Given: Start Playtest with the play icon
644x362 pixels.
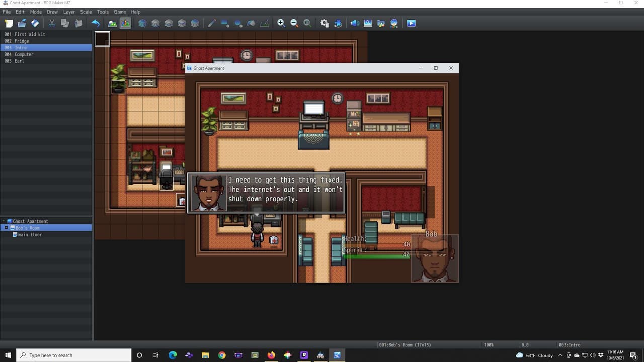Looking at the screenshot, I should coord(411,23).
